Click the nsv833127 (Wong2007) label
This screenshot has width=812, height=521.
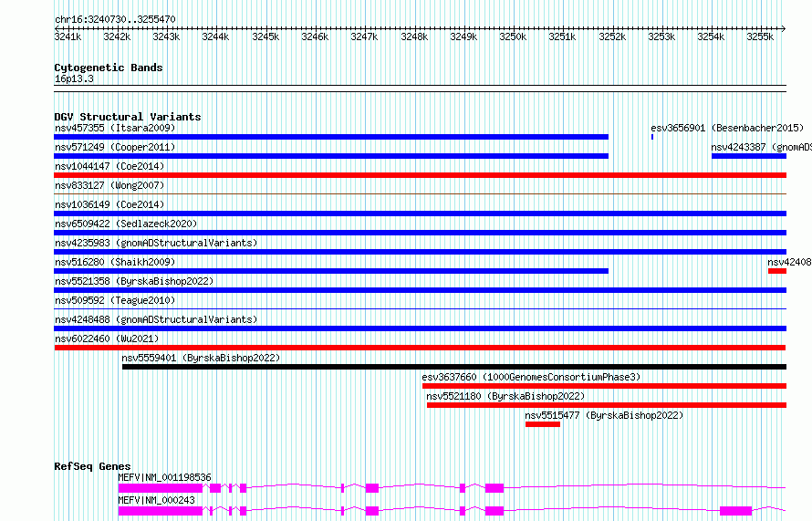(109, 185)
